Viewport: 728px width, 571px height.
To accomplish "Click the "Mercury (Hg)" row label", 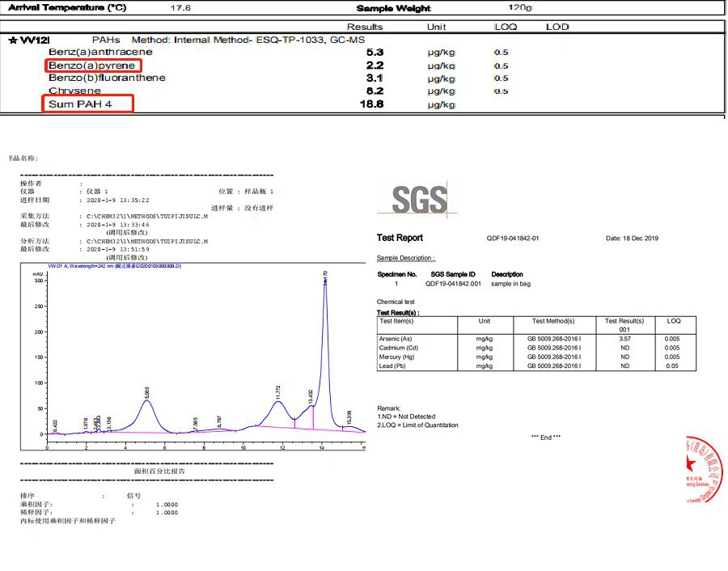I will [396, 357].
